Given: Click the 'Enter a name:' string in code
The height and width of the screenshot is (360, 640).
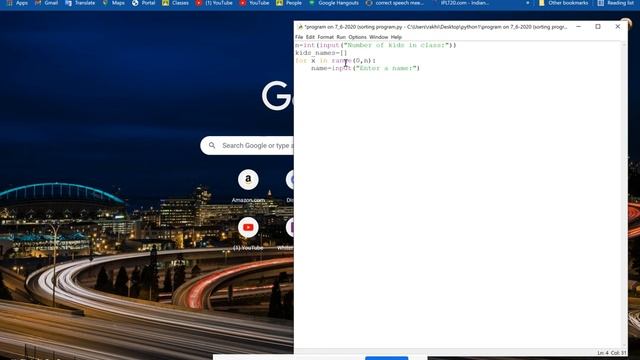Looking at the screenshot, I should click(x=386, y=68).
